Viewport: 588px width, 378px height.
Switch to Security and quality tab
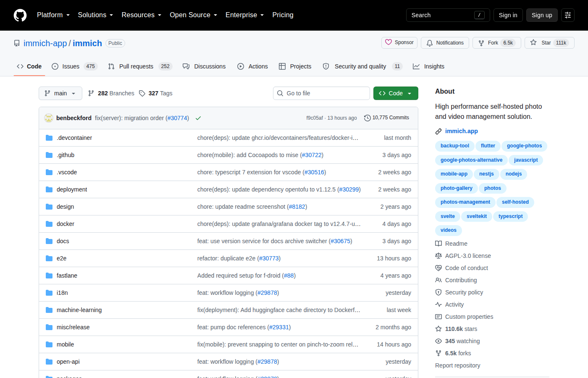pyautogui.click(x=362, y=66)
